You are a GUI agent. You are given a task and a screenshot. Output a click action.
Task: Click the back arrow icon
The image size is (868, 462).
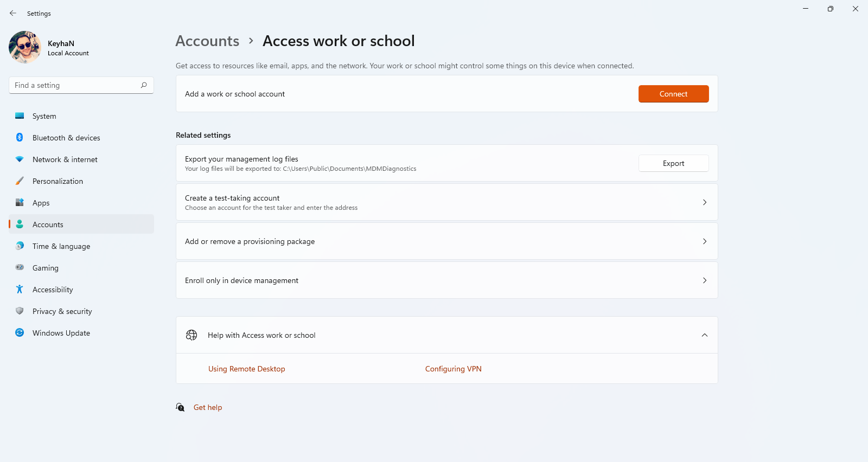pyautogui.click(x=13, y=13)
